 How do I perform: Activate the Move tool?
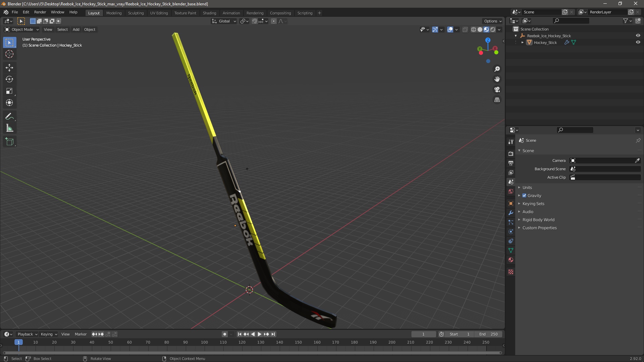9,68
